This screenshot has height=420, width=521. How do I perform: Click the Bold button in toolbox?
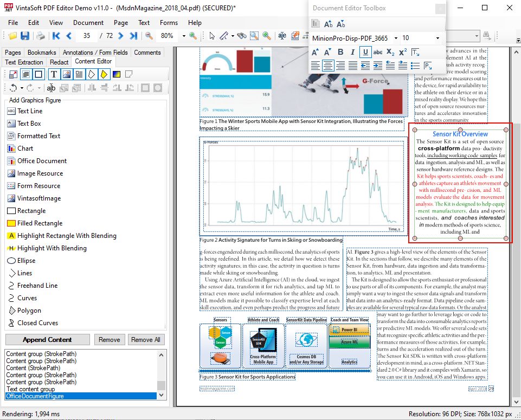point(340,52)
